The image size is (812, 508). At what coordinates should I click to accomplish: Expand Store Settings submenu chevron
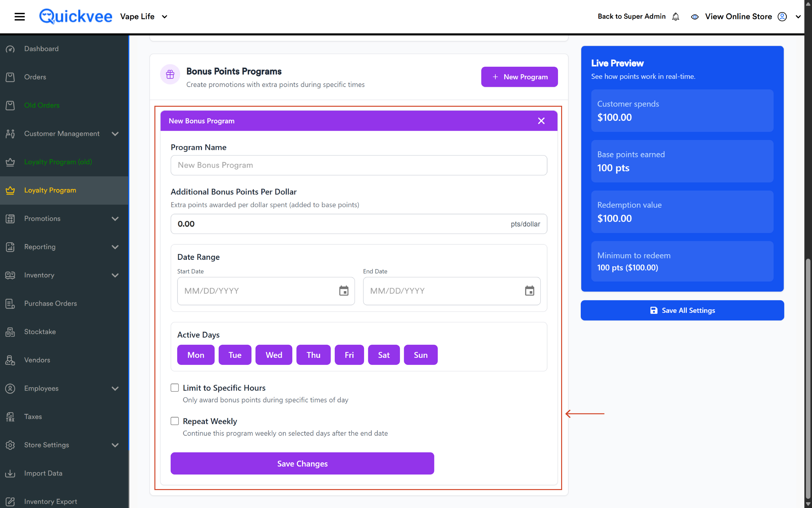(115, 445)
